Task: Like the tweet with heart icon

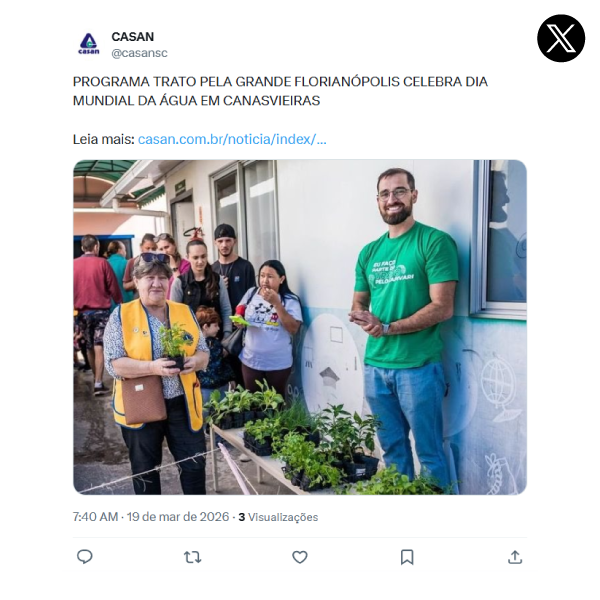Action: pyautogui.click(x=300, y=557)
